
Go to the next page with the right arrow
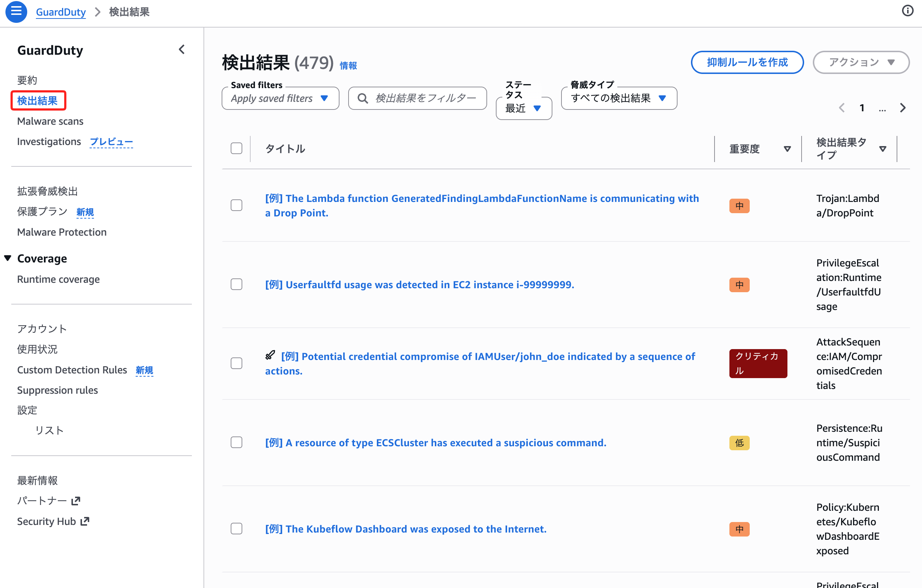tap(903, 108)
